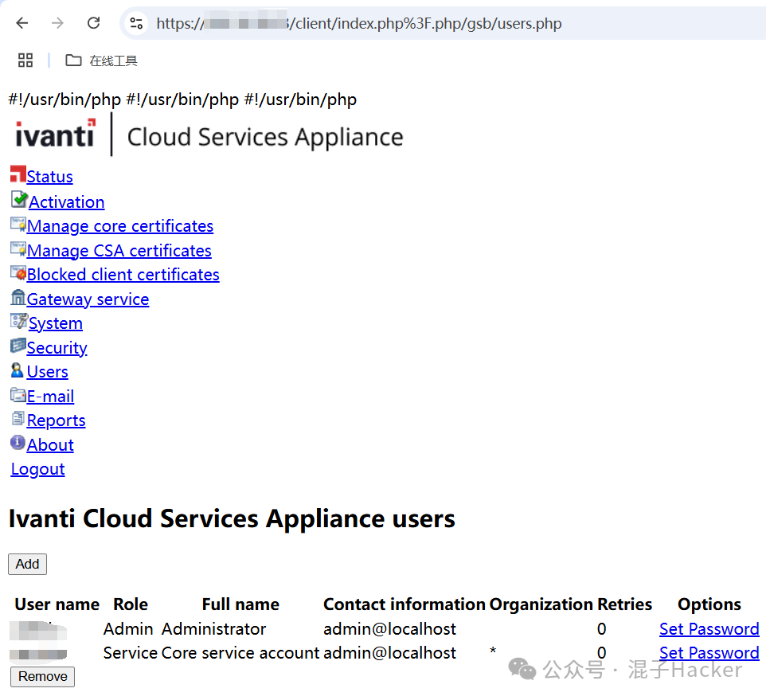The height and width of the screenshot is (700, 766).
Task: Click the Role column header
Action: 131,604
